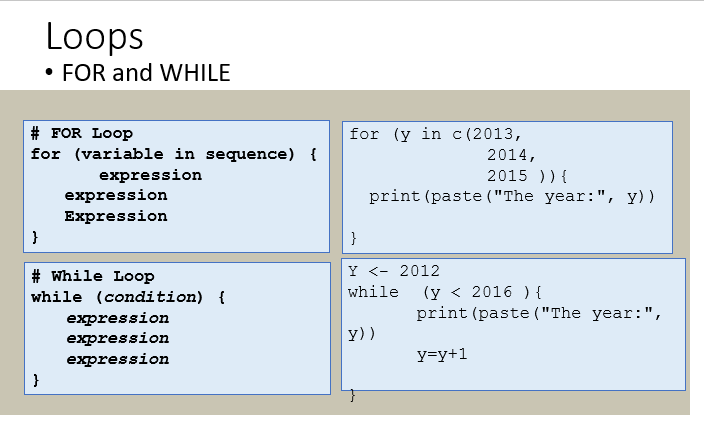Click the capitalized 'Expression' line in FOR box
Viewport: 704px width, 425px height.
coord(116,216)
